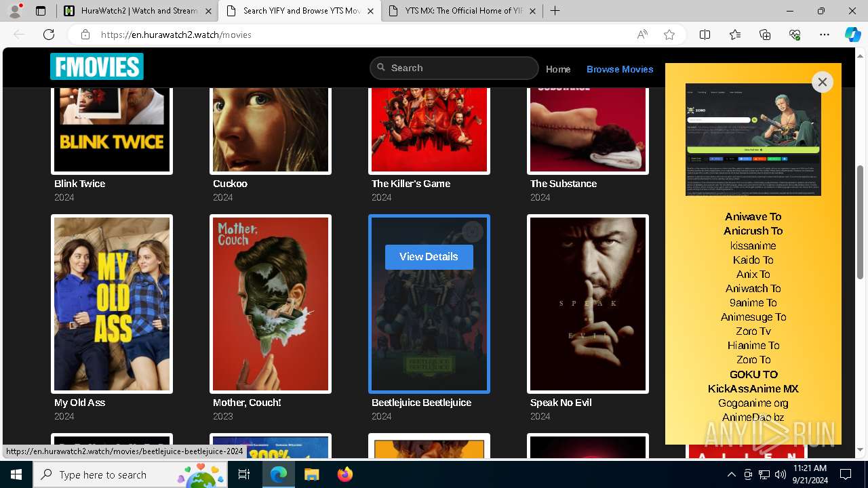The image size is (868, 488).
Task: Open File Explorer from taskbar
Action: [x=311, y=474]
